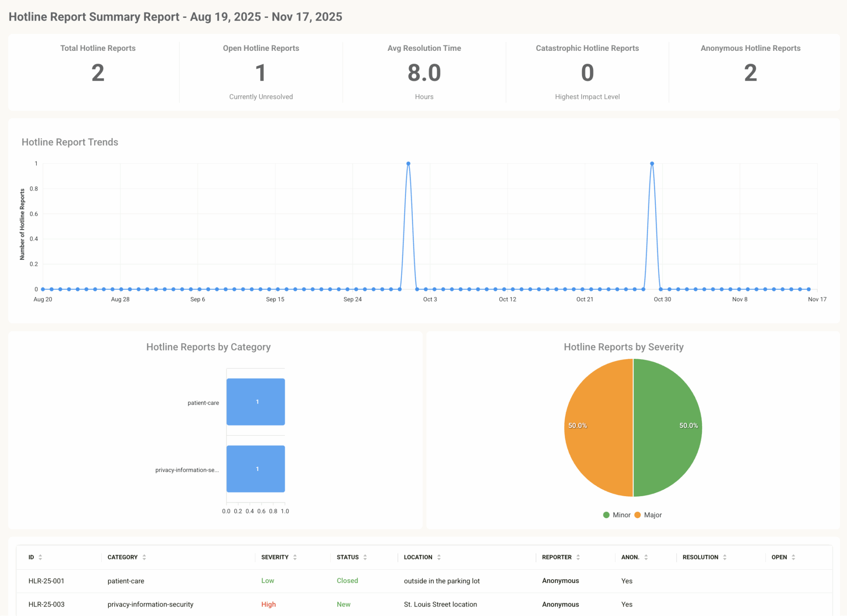Screen dimensions: 847x616
Task: Sort the table by SEVERITY column
Action: pyautogui.click(x=295, y=557)
